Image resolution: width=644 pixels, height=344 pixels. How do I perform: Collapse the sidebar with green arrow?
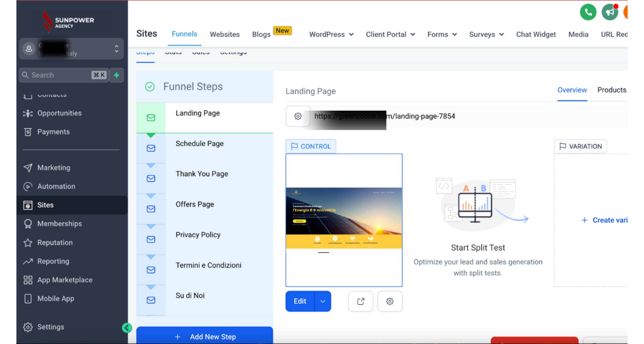[127, 328]
